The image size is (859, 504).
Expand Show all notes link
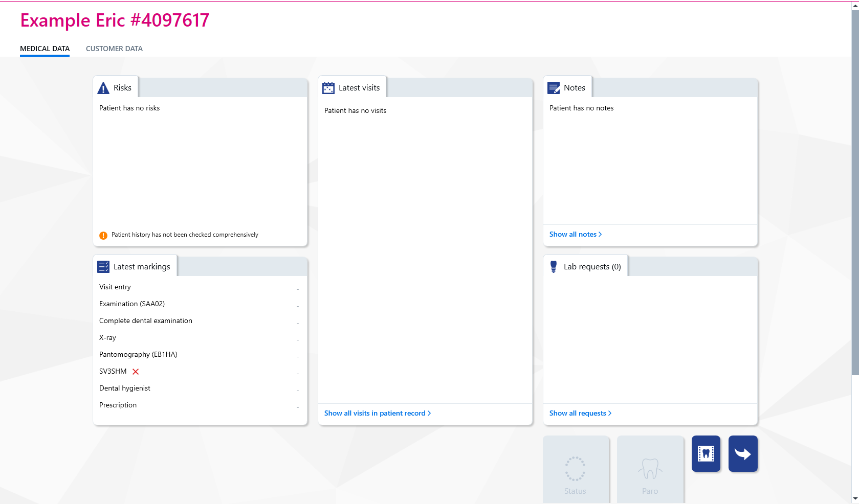(576, 234)
